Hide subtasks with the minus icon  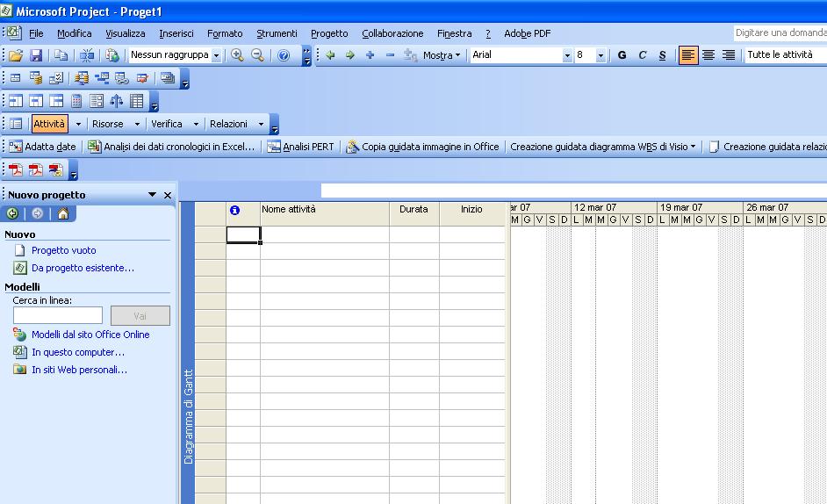(391, 55)
